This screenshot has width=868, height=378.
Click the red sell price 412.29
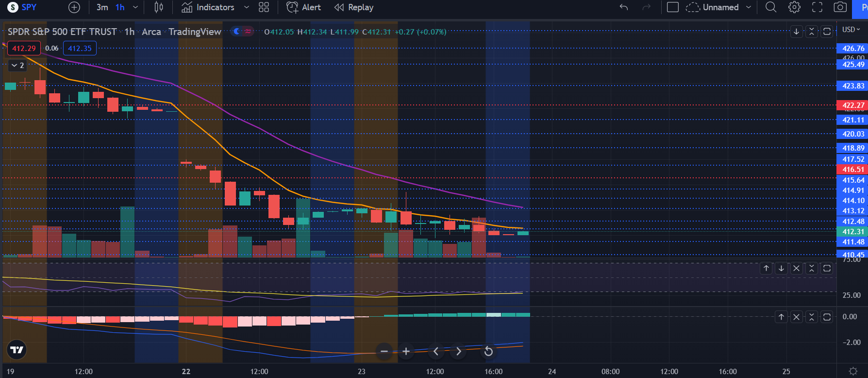click(24, 48)
